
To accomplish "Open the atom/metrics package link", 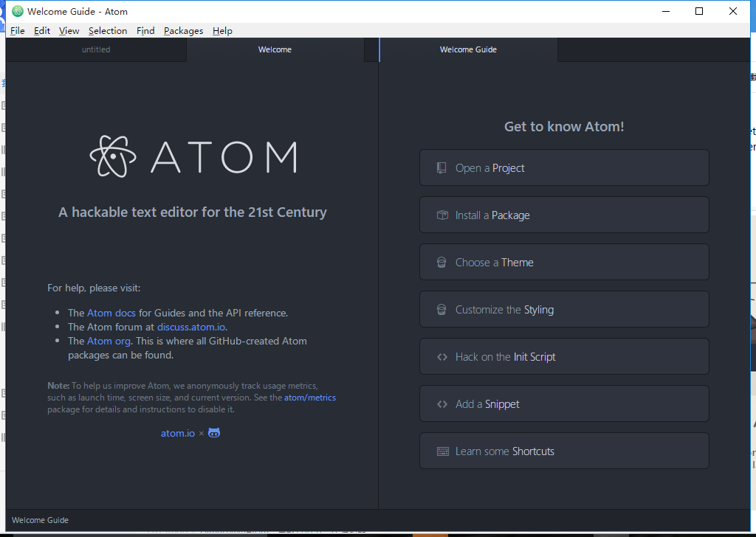I will pos(310,398).
